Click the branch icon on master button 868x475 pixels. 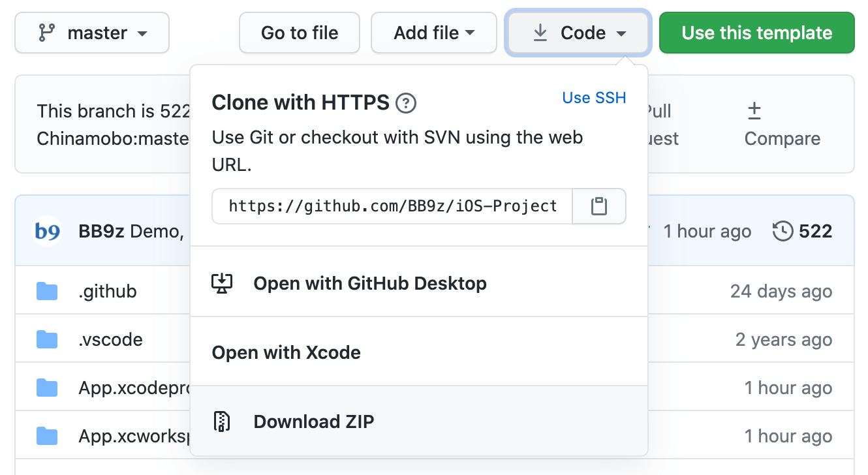tap(46, 33)
